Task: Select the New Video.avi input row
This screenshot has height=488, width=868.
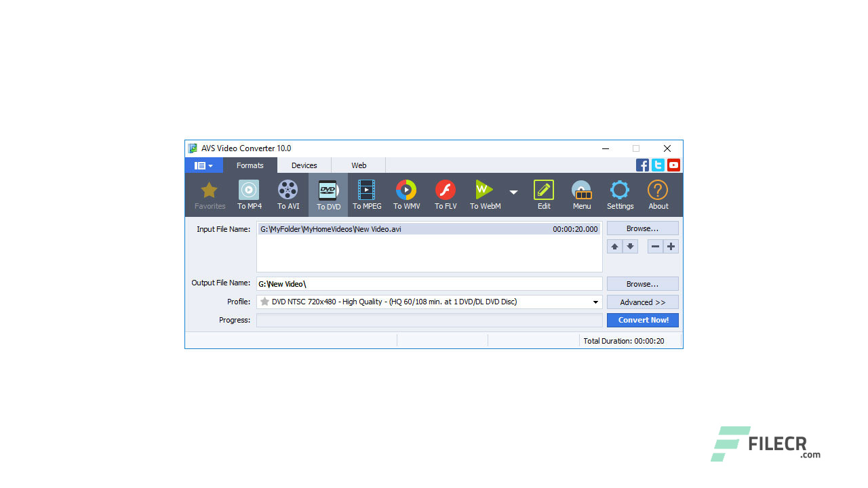Action: point(429,229)
